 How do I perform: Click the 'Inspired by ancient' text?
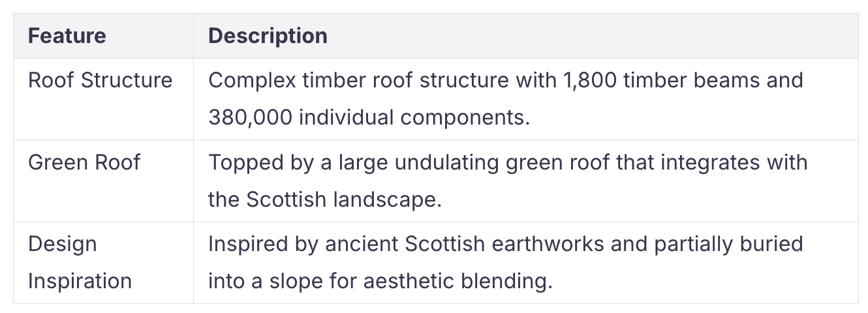303,244
